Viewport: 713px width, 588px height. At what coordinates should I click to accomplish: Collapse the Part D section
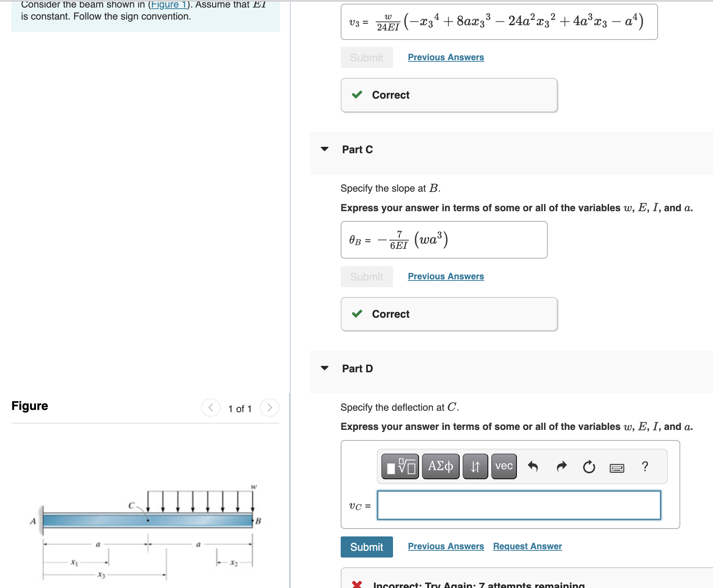point(325,368)
